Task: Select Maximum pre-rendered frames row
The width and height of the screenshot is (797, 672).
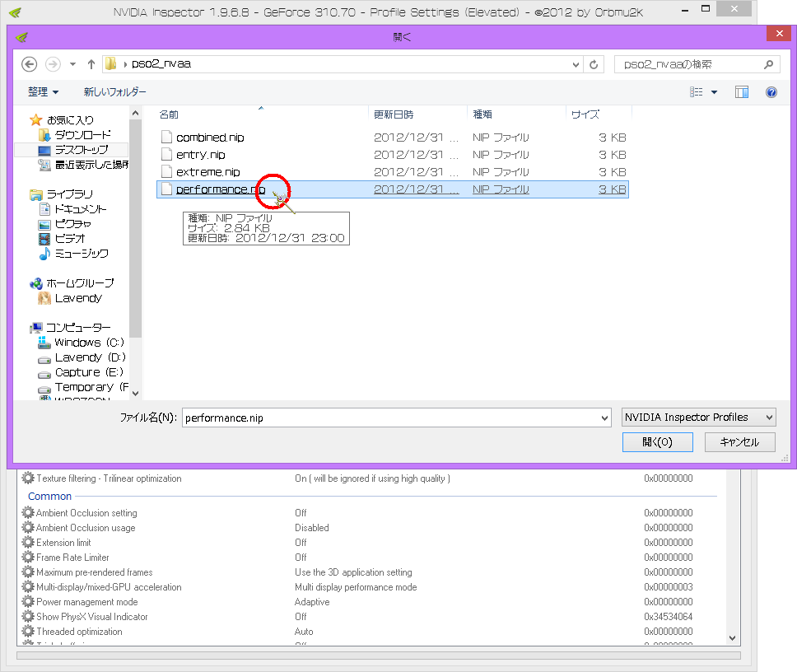Action: (x=369, y=572)
